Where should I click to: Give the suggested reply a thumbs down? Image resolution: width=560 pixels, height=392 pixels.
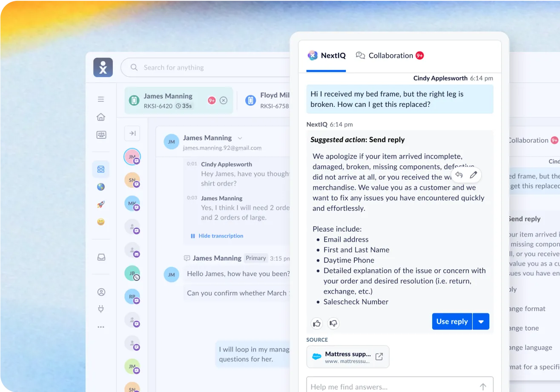click(x=333, y=323)
